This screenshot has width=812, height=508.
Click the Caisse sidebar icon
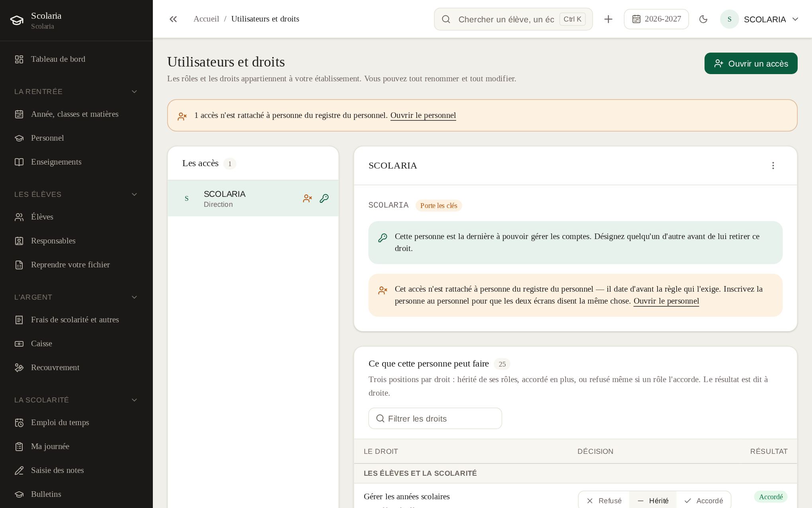[x=19, y=344]
